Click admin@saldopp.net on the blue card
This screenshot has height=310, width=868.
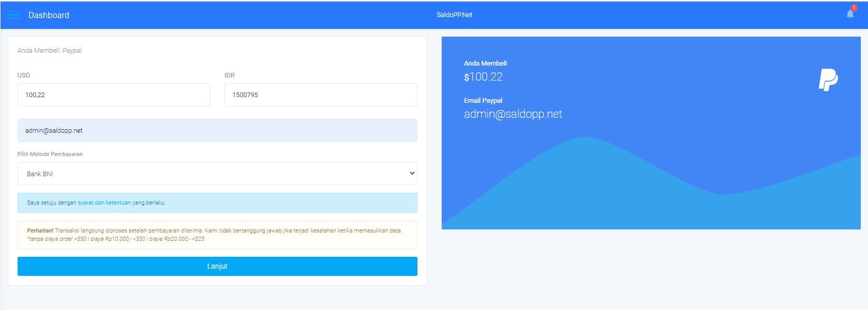click(x=513, y=114)
